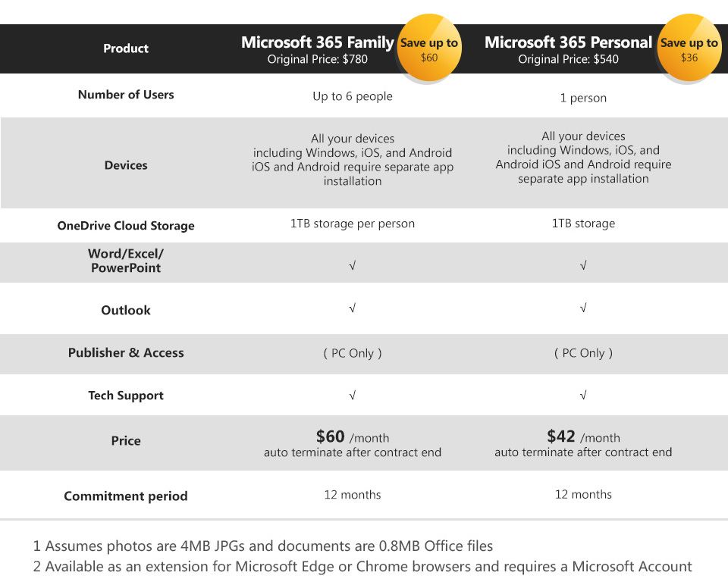Click the Outlook checkmark for Family plan

[x=353, y=309]
